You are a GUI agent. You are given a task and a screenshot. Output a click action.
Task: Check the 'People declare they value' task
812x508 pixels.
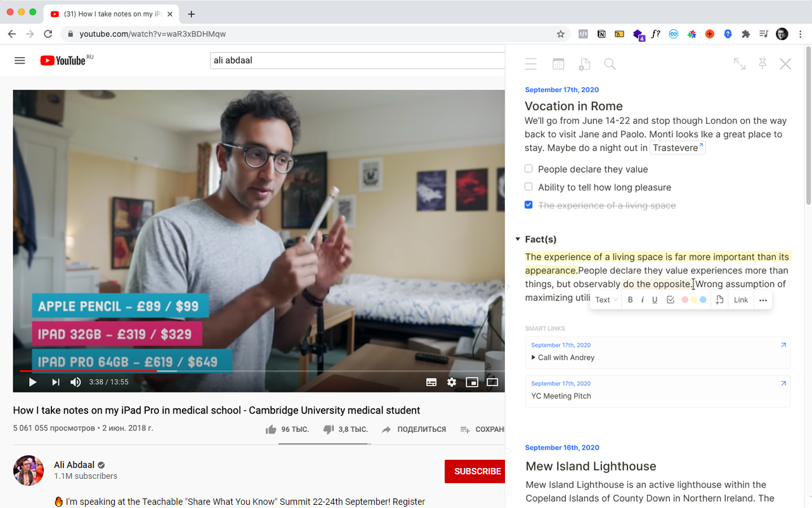528,168
